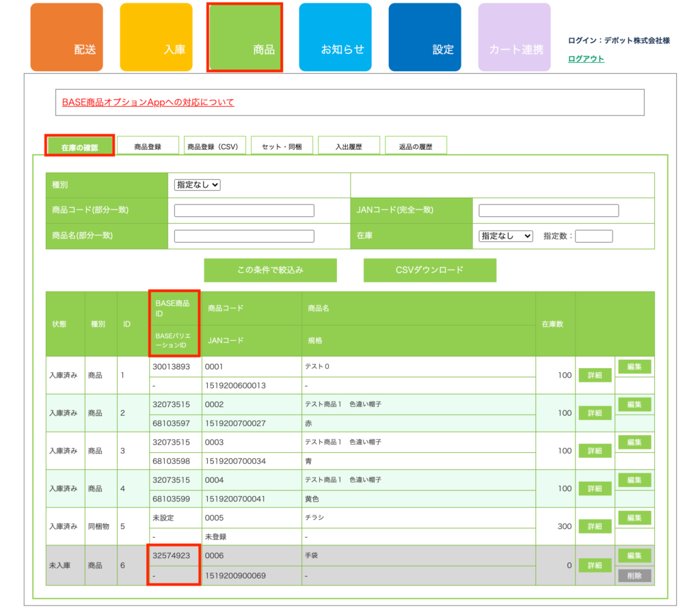This screenshot has height=615, width=700.
Task: Open the 設定 navigation tile
Action: 425,38
